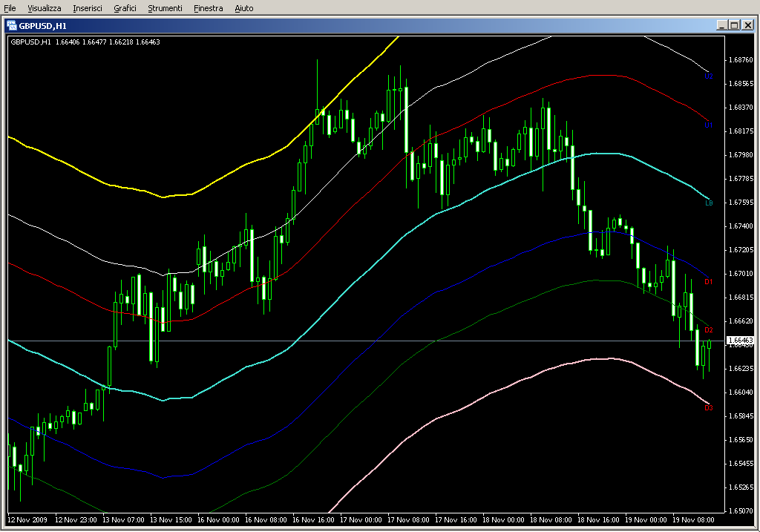
Task: Open the Aiuto menu
Action: 243,8
